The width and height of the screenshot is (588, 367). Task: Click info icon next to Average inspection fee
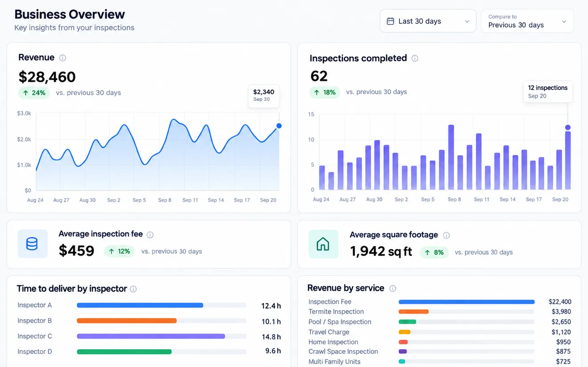[150, 235]
